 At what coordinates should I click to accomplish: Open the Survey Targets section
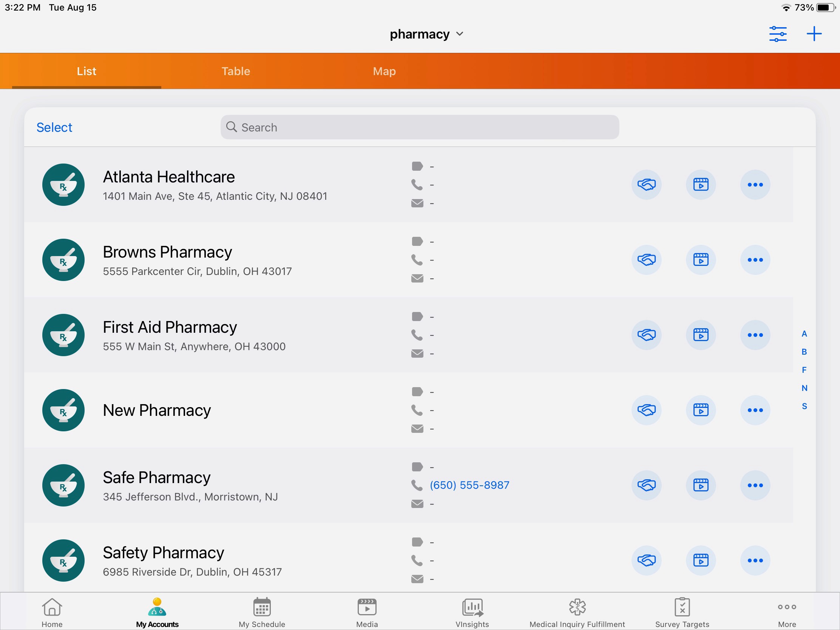pyautogui.click(x=682, y=613)
